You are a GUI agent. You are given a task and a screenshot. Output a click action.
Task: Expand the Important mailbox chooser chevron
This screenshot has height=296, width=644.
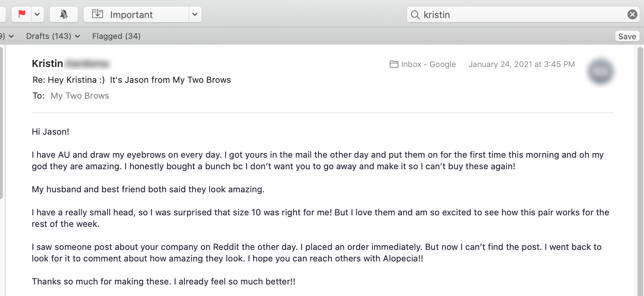195,14
